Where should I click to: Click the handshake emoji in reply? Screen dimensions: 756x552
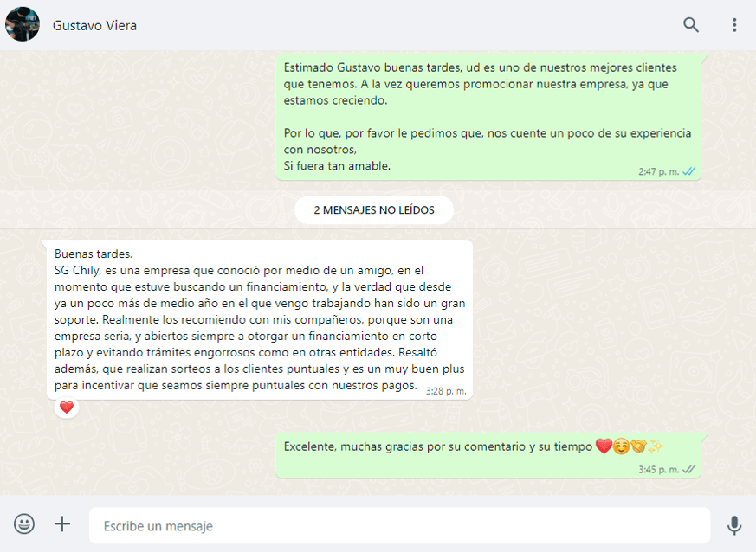pos(638,446)
